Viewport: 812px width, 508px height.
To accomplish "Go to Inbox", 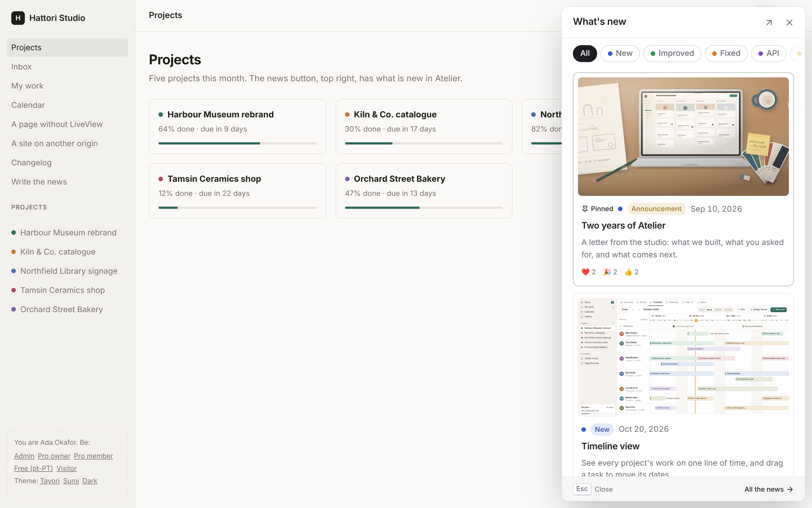I will (67, 67).
